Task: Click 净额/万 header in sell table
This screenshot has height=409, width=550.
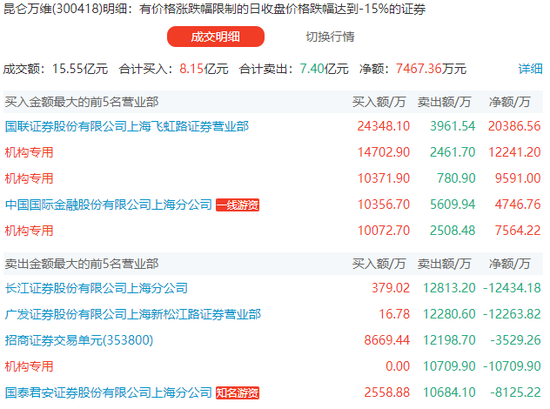Action: pos(509,264)
